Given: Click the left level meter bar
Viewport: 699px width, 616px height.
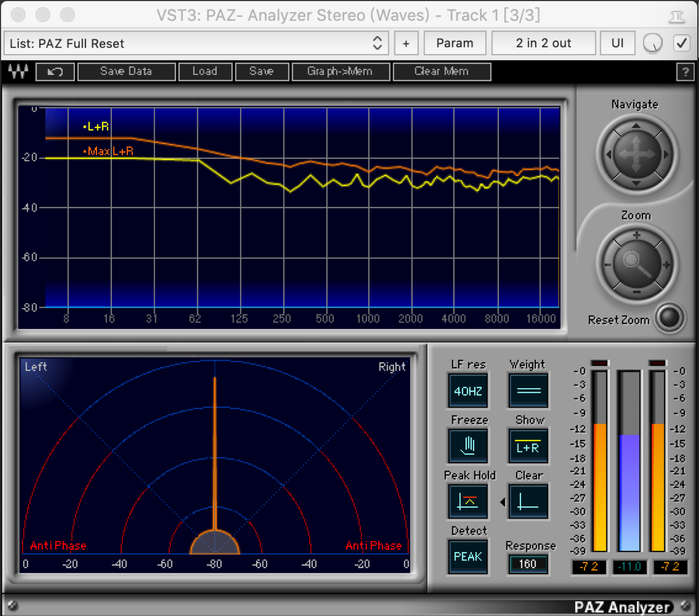Looking at the screenshot, I should (x=600, y=461).
